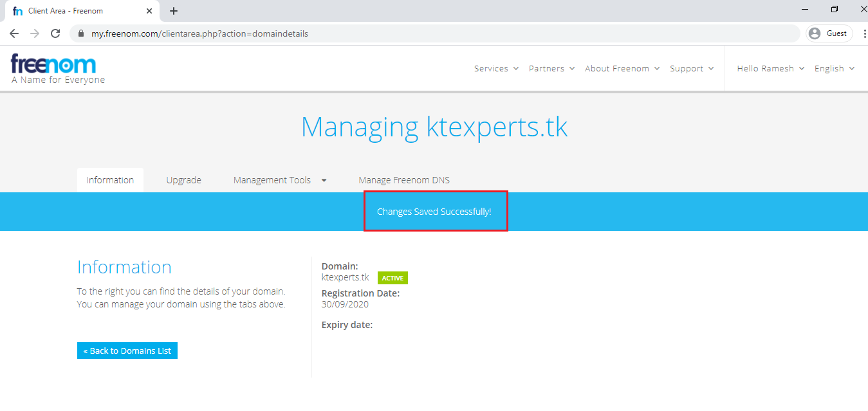Click the ktexperts.tk domain value
This screenshot has height=411, width=868.
(x=346, y=277)
